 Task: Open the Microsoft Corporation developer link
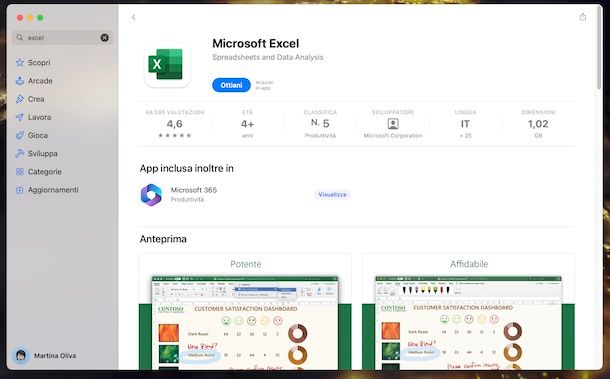(393, 135)
